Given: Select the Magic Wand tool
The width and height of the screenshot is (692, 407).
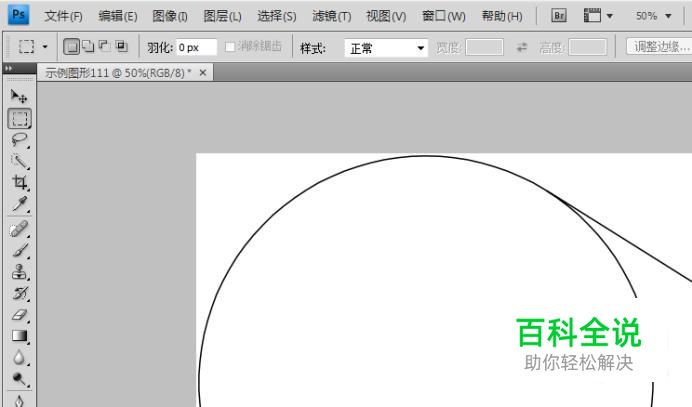Looking at the screenshot, I should (x=19, y=161).
